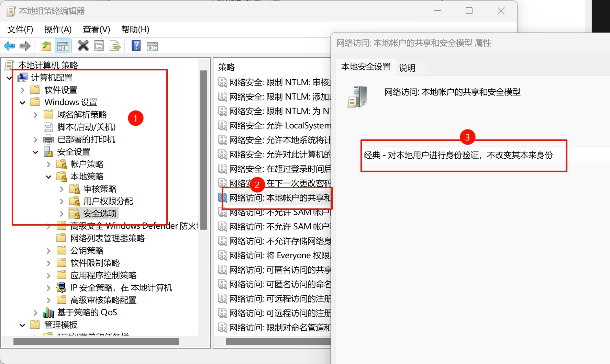
Task: Click the tree pane vertical scrollbar
Action: tap(203, 149)
